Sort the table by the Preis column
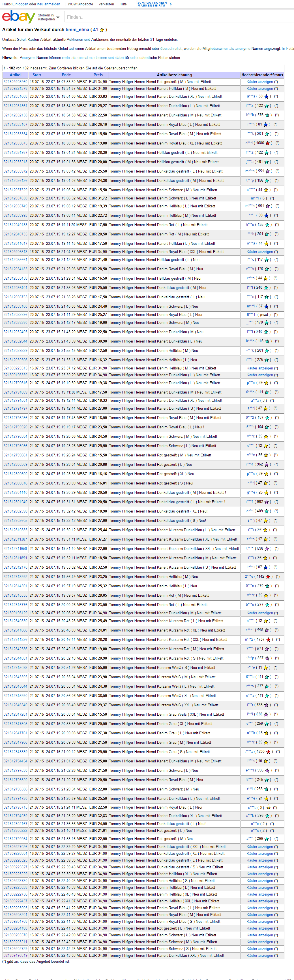 (x=98, y=75)
